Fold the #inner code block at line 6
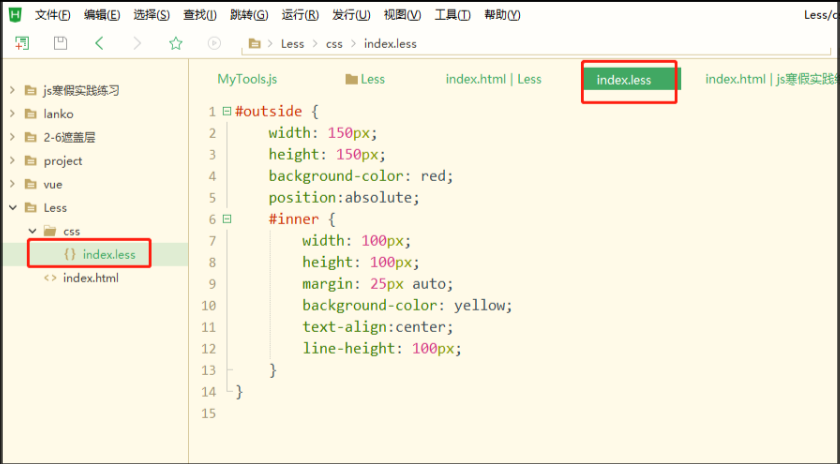 [227, 219]
